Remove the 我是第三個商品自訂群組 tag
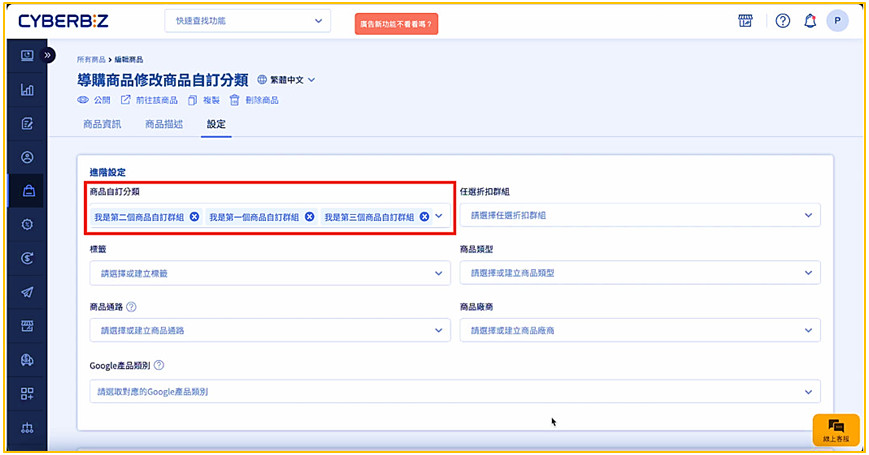Image resolution: width=869 pixels, height=455 pixels. pyautogui.click(x=424, y=217)
